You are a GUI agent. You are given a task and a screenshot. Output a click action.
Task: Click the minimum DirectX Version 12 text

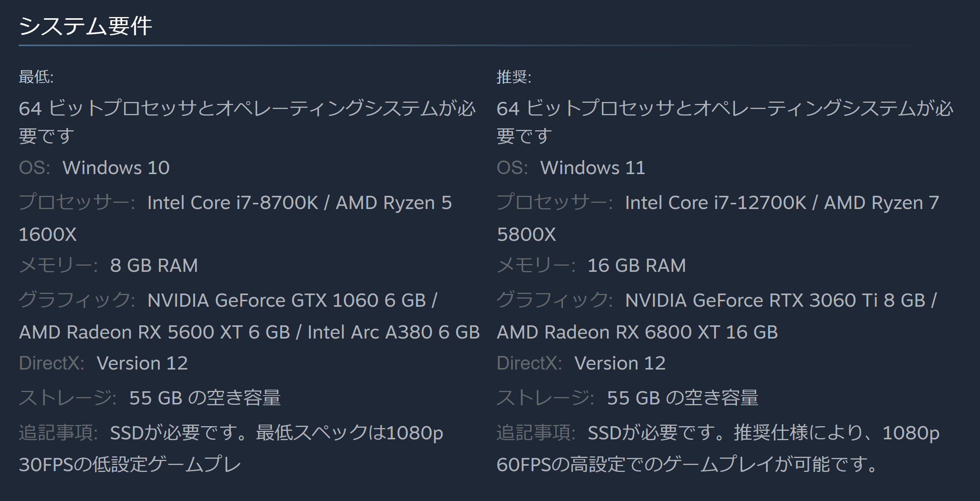(x=142, y=363)
